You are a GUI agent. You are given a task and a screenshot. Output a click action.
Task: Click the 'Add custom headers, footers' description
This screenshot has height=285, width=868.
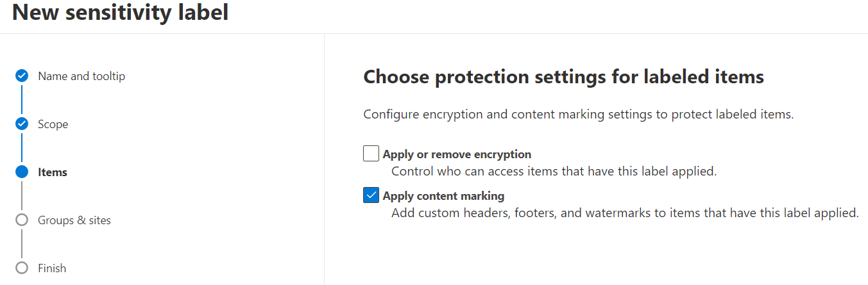tap(625, 213)
